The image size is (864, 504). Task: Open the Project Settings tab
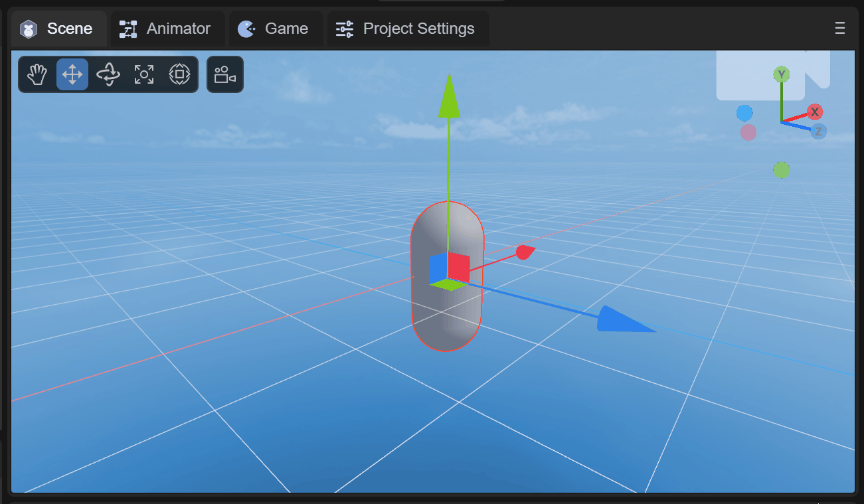tap(406, 29)
